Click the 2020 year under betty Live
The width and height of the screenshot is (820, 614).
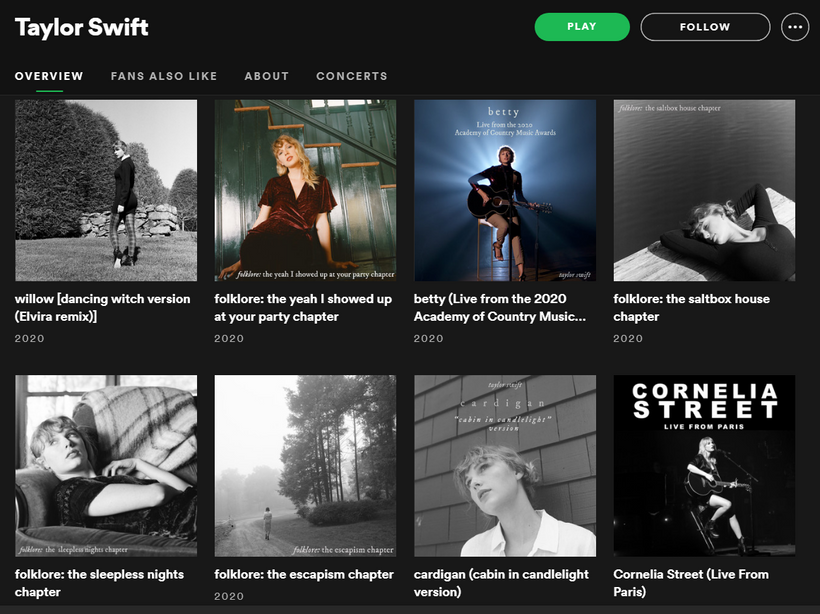point(428,338)
